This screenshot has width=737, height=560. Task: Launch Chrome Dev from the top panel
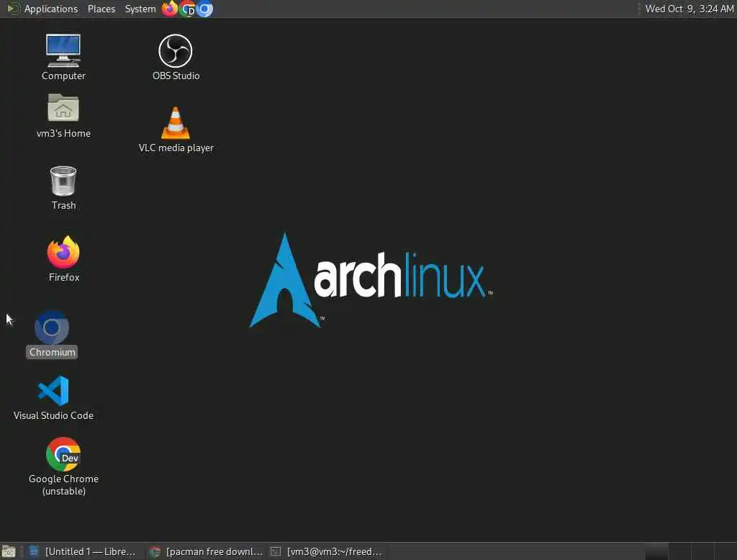[x=188, y=9]
